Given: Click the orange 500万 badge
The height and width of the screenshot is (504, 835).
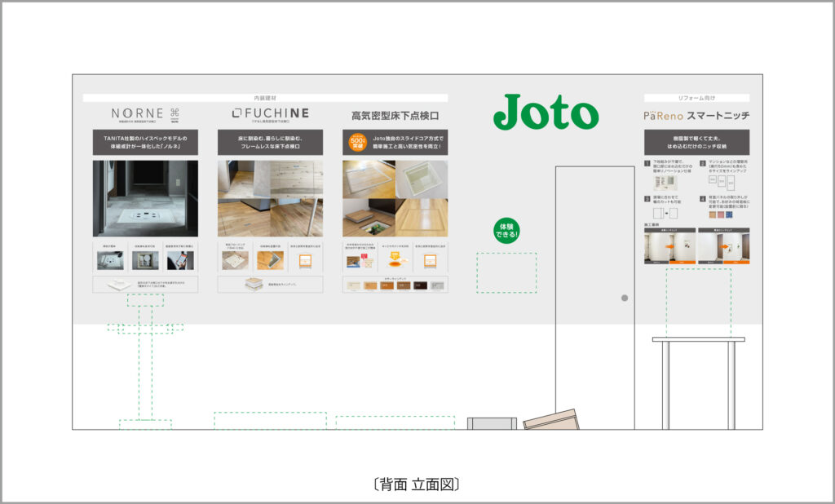Looking at the screenshot, I should pos(356,144).
